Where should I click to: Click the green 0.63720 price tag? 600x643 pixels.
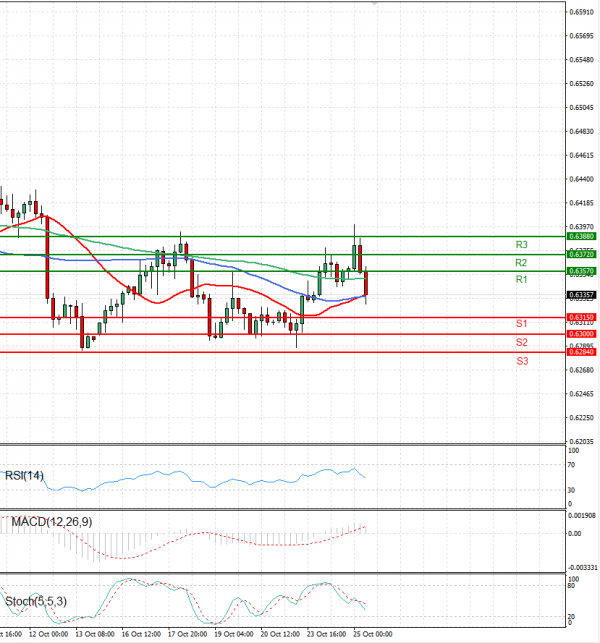[582, 254]
